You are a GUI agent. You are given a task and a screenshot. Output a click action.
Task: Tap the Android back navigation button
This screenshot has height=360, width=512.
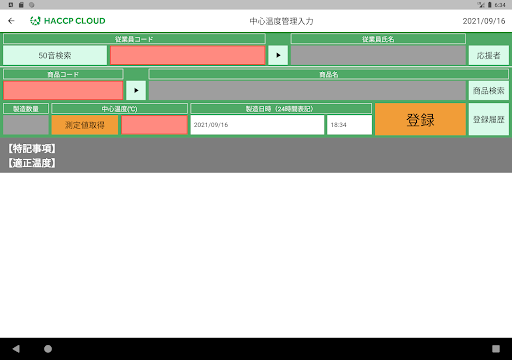coord(16,349)
